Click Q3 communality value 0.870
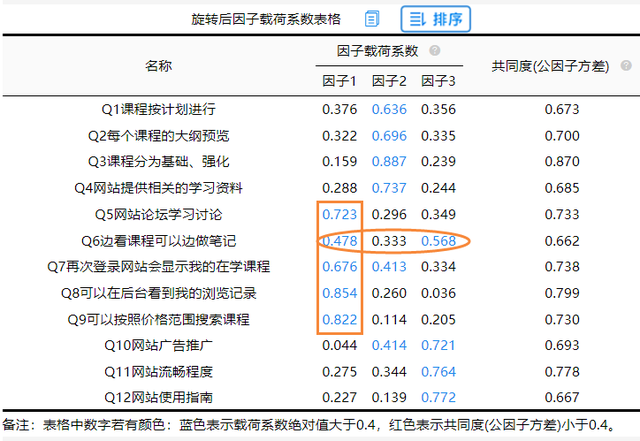 (562, 162)
